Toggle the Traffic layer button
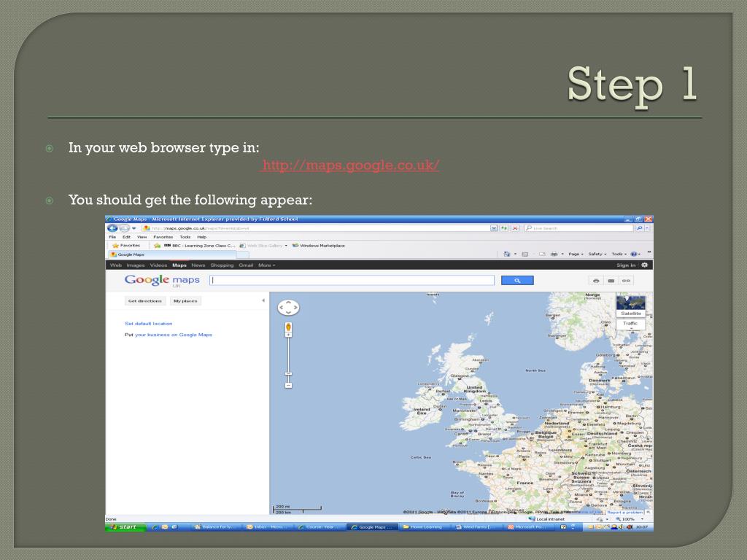 [631, 324]
